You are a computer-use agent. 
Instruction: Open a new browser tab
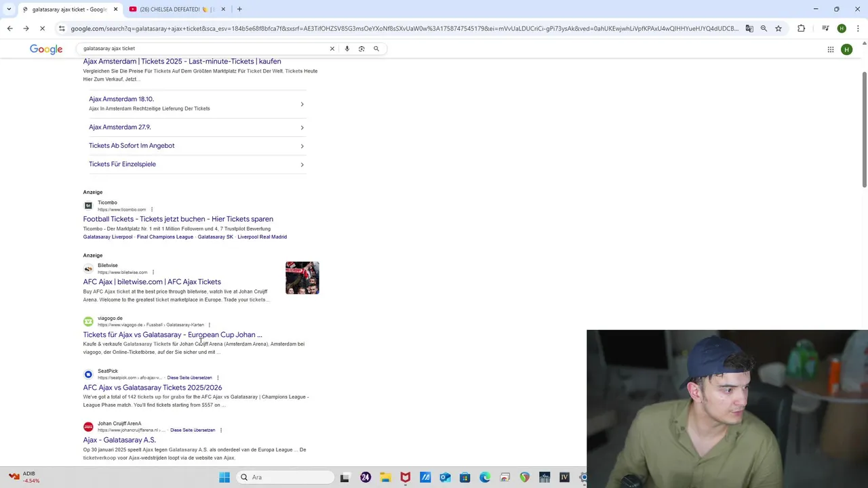pos(239,9)
